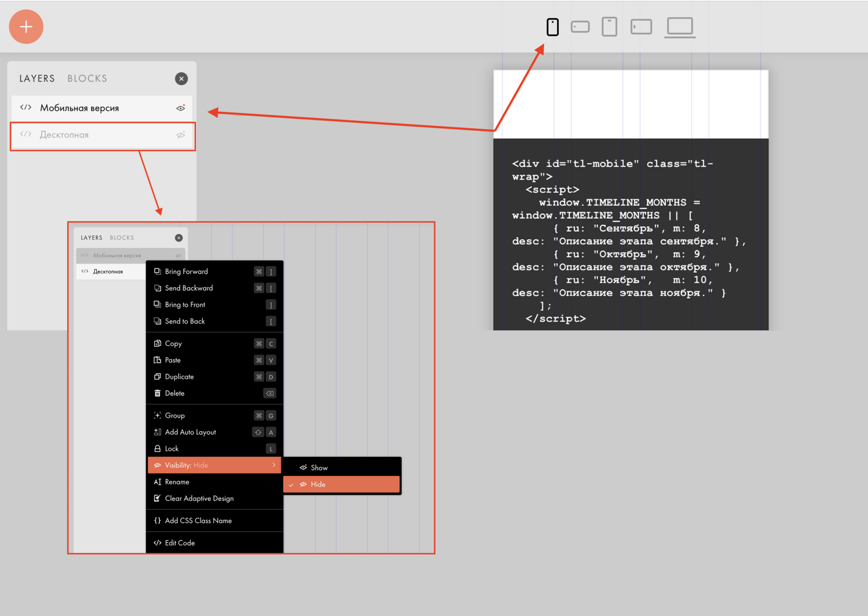This screenshot has height=616, width=868.
Task: Choose Show in the visibility submenu
Action: pos(342,468)
